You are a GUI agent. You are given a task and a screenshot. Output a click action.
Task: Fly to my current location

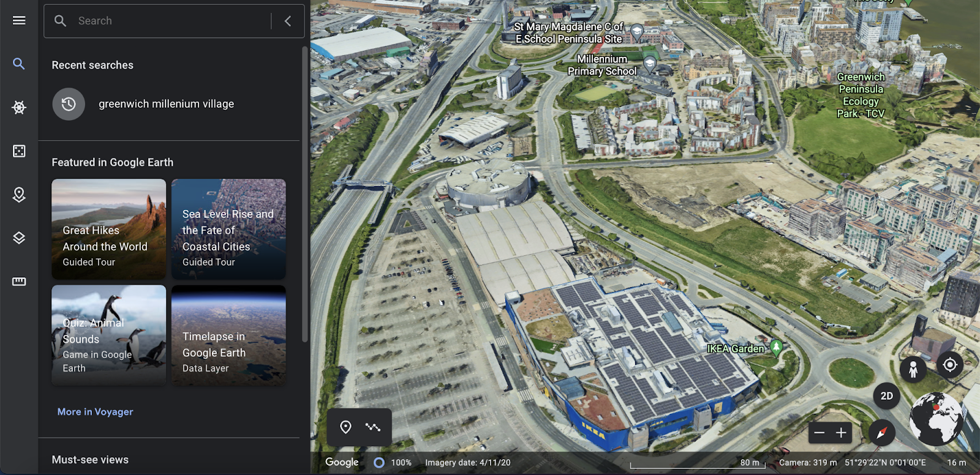click(950, 365)
